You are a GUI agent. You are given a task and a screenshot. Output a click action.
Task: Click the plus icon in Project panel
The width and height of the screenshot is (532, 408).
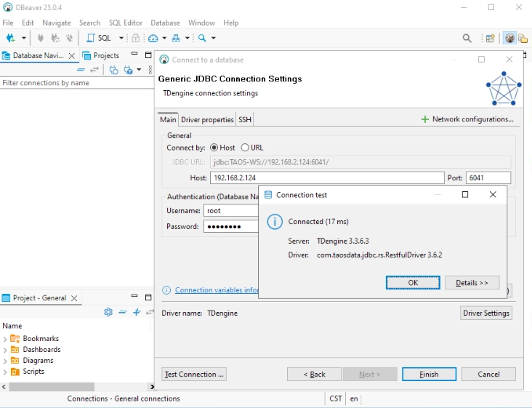pos(137,312)
